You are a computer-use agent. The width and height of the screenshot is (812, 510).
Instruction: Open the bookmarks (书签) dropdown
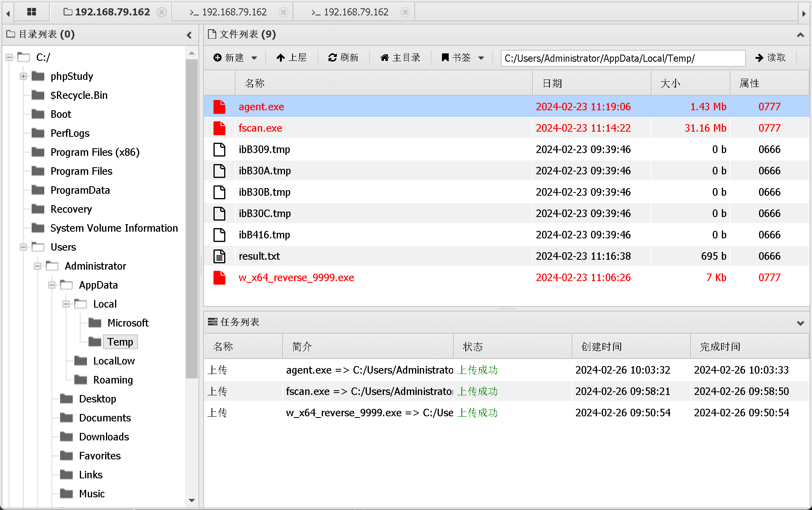481,58
